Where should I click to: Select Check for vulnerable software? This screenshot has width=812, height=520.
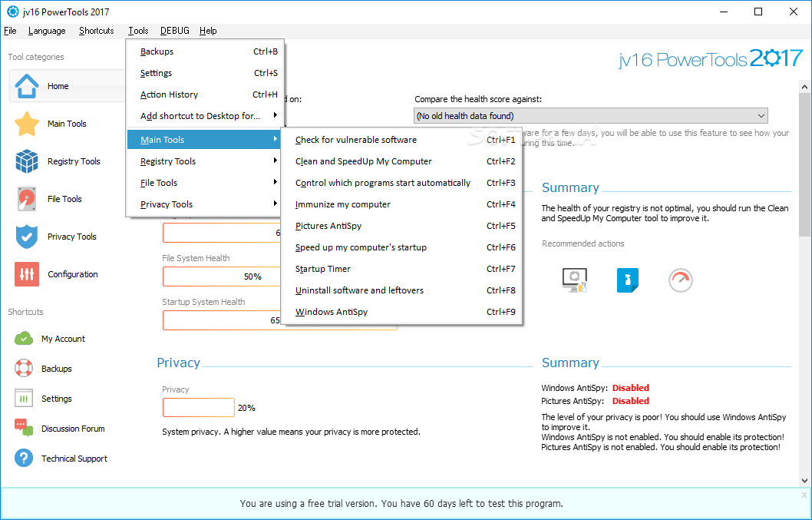pos(402,140)
